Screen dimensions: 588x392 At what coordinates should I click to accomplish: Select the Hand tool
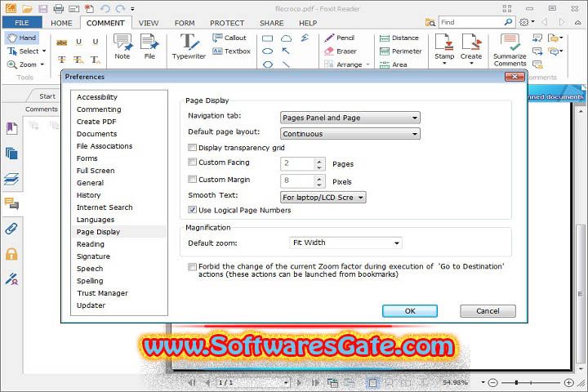point(22,38)
